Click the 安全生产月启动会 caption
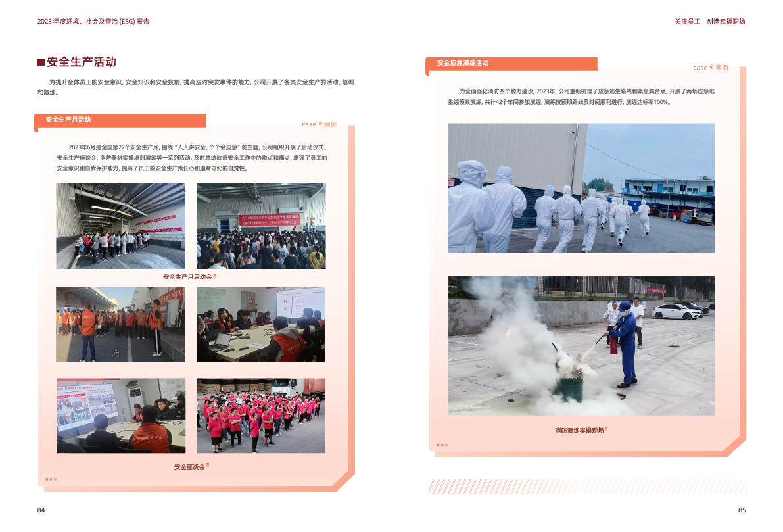The image size is (783, 532). [x=187, y=277]
